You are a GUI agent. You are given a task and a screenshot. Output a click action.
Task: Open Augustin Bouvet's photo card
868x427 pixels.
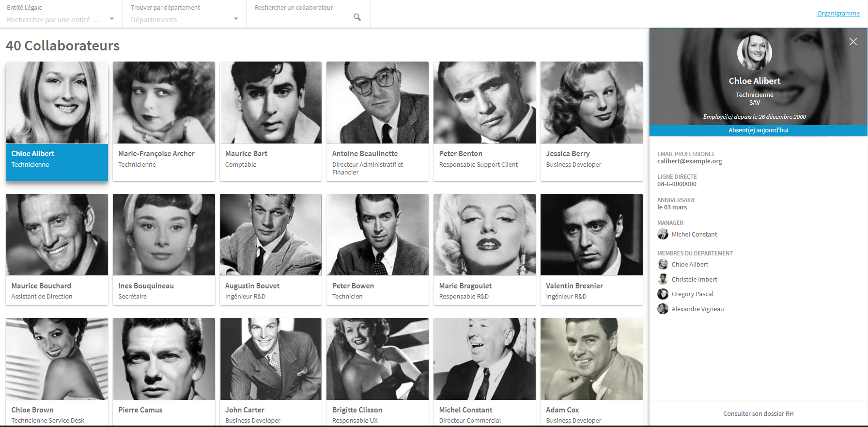click(x=271, y=250)
